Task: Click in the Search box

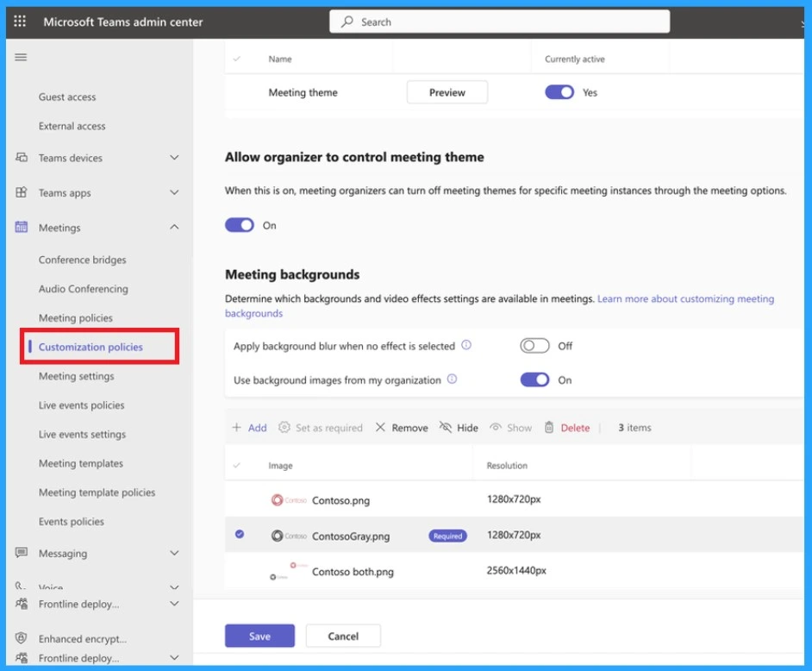Action: click(x=499, y=22)
